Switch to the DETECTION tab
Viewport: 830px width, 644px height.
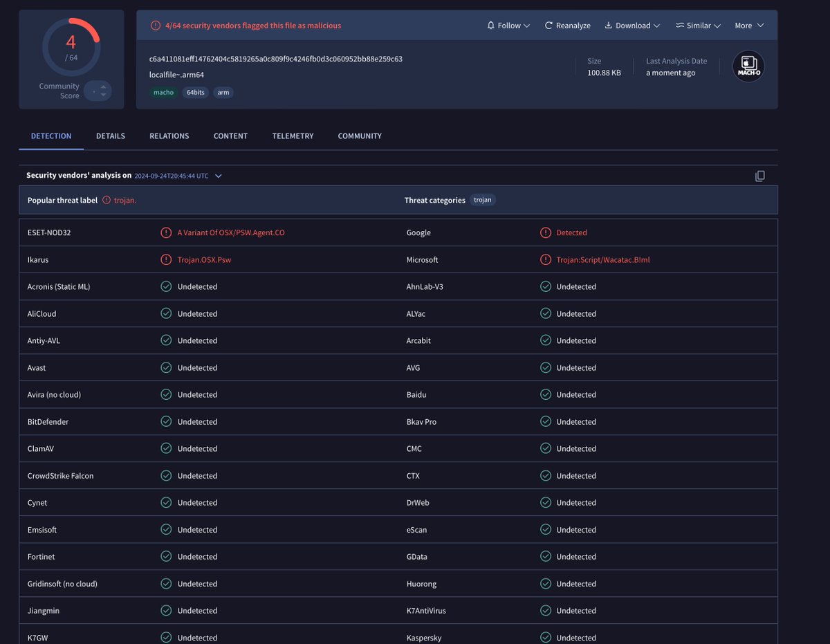click(x=51, y=136)
